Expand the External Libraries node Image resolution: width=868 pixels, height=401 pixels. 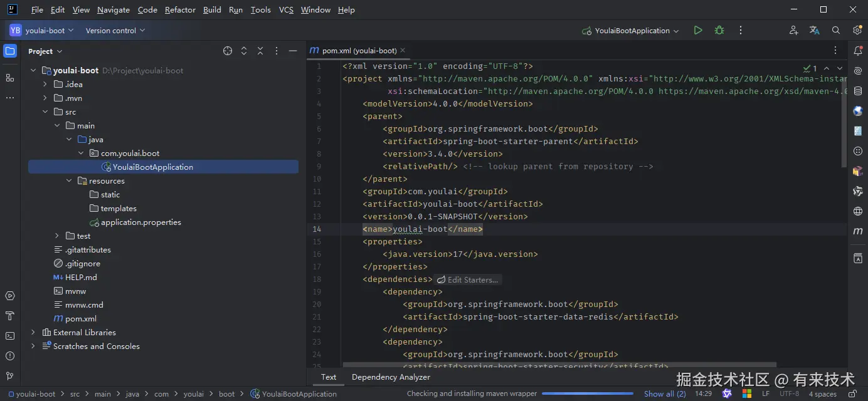coord(33,333)
